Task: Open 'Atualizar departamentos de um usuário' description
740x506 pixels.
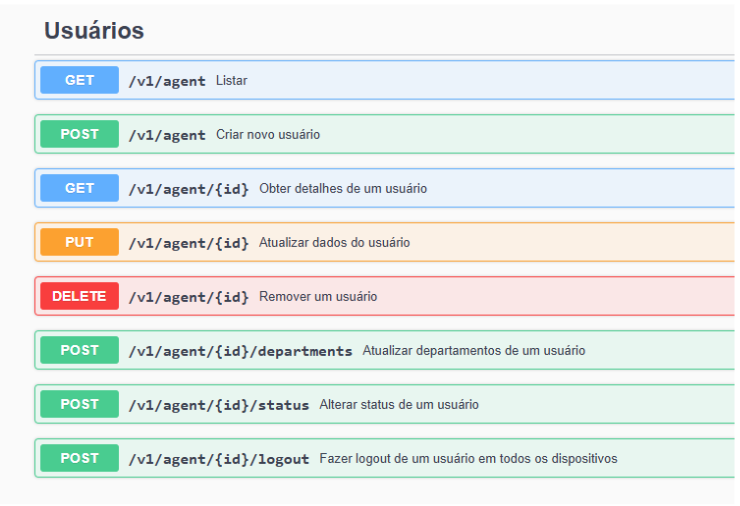Action: click(x=473, y=351)
